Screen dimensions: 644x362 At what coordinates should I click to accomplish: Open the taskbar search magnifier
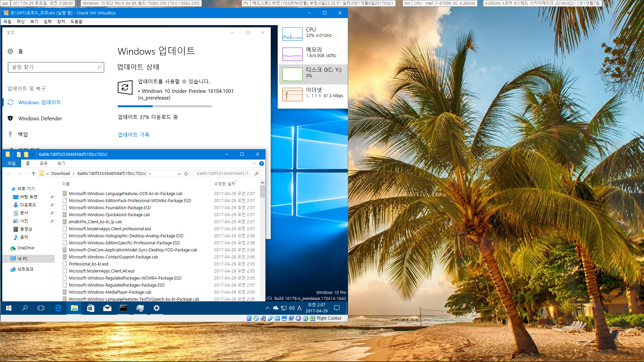(25, 308)
